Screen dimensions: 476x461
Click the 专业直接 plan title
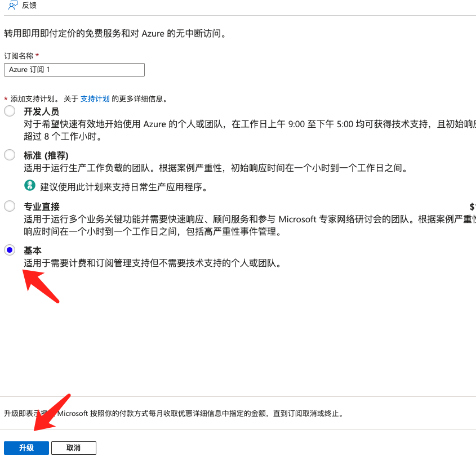coord(41,207)
